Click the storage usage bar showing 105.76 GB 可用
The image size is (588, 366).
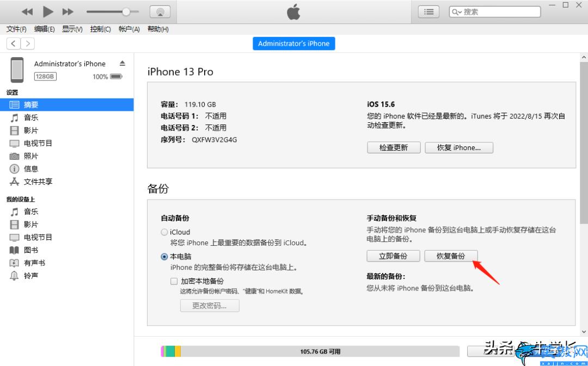click(310, 351)
